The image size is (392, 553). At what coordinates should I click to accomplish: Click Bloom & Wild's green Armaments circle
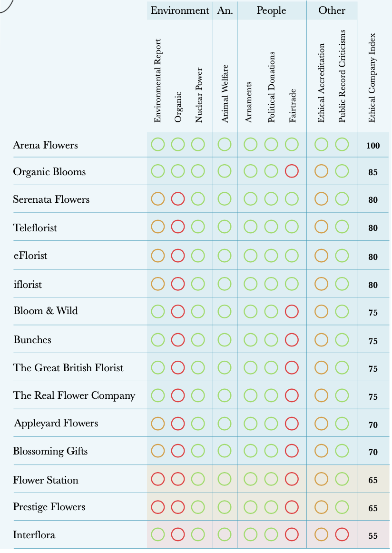[x=251, y=311]
